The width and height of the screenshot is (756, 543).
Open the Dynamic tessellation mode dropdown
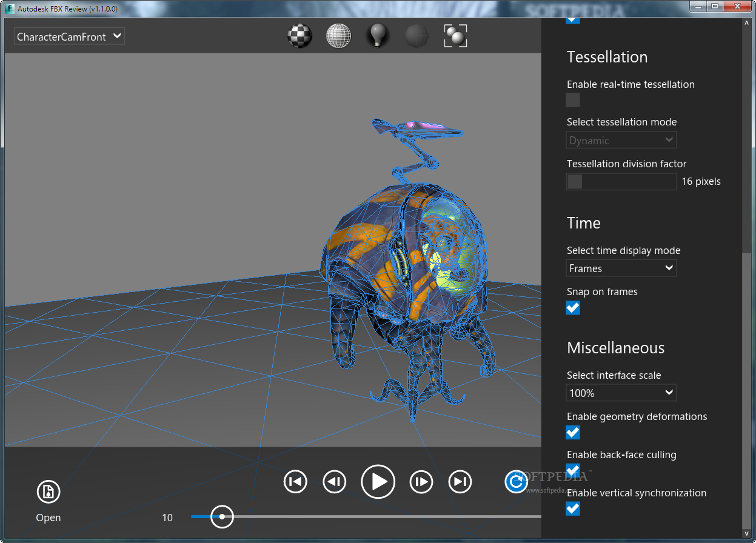621,140
